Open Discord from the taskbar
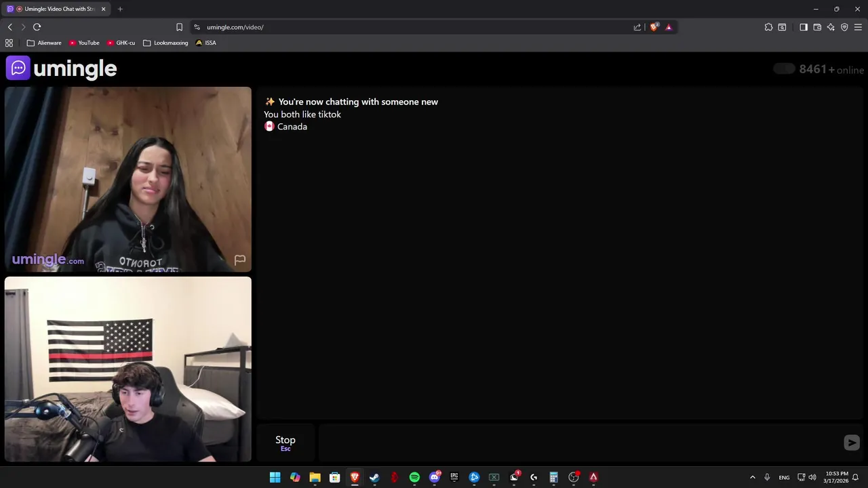 [435, 477]
